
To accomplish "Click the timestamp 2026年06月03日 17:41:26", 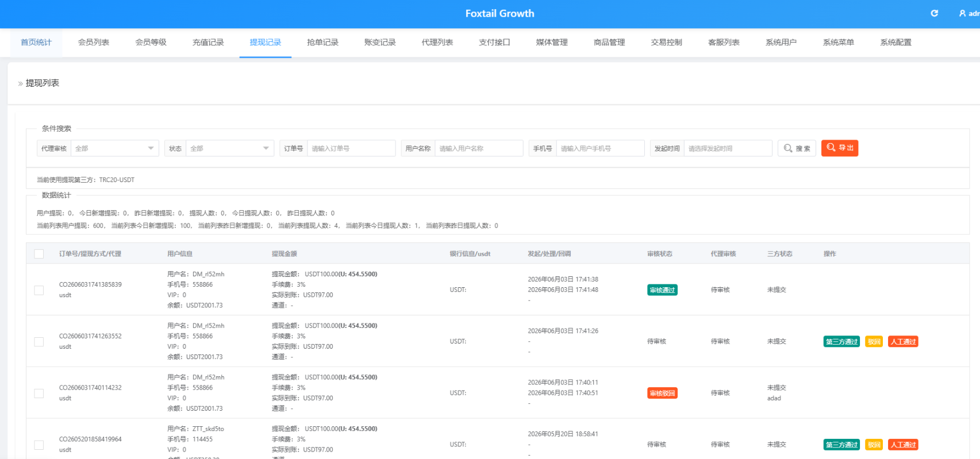I will pos(563,331).
